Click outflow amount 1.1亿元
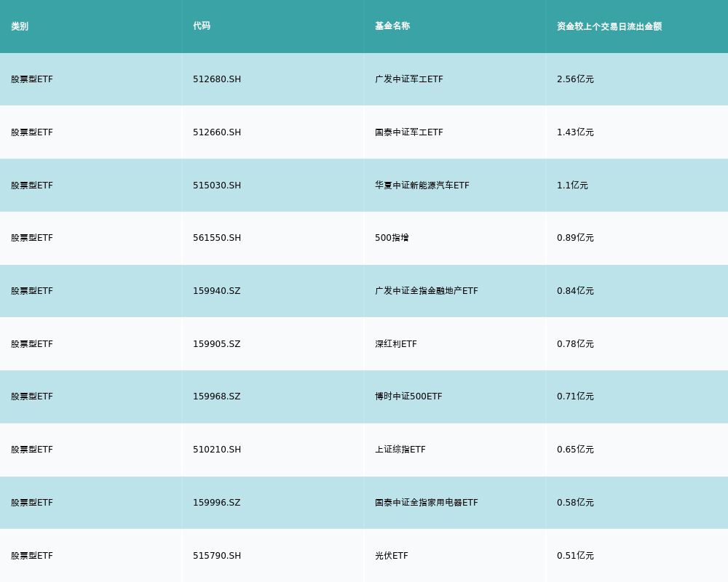This screenshot has width=728, height=582. pyautogui.click(x=572, y=186)
